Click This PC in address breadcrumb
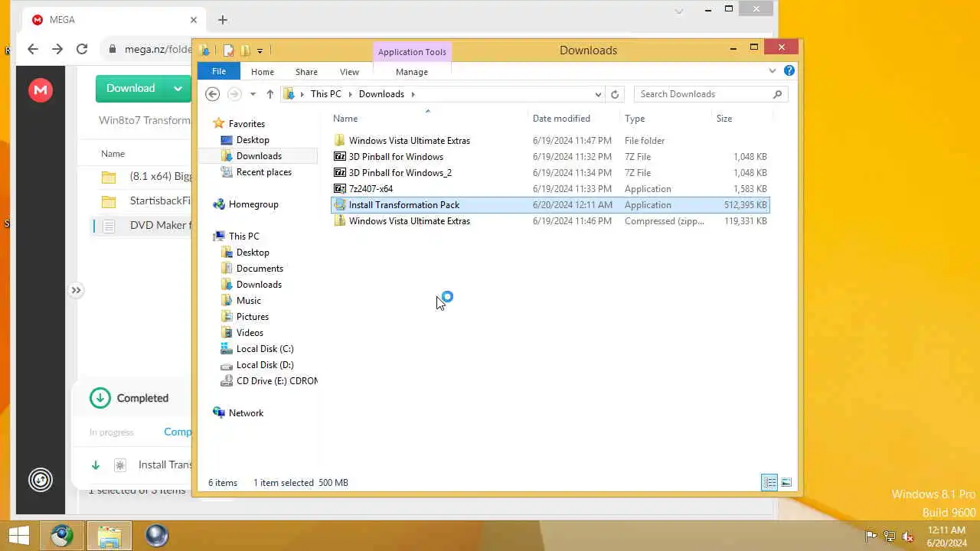This screenshot has width=980, height=551. (325, 94)
